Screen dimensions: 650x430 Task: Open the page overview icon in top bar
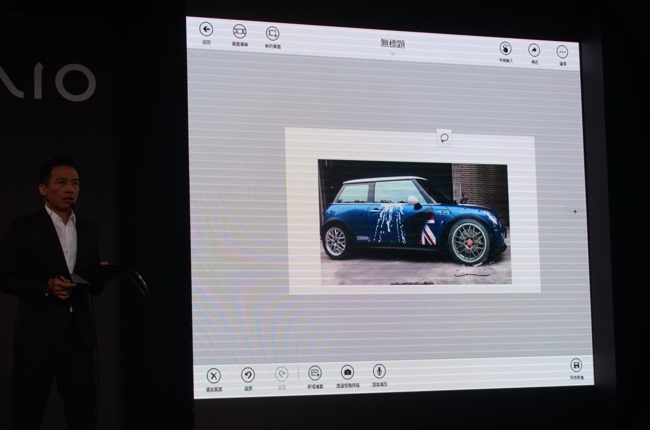pos(239,31)
